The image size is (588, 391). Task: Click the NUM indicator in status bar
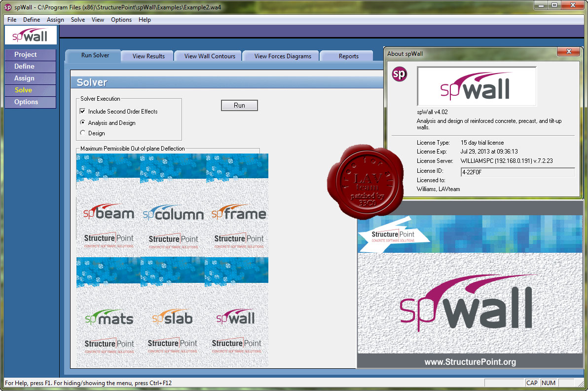(548, 383)
